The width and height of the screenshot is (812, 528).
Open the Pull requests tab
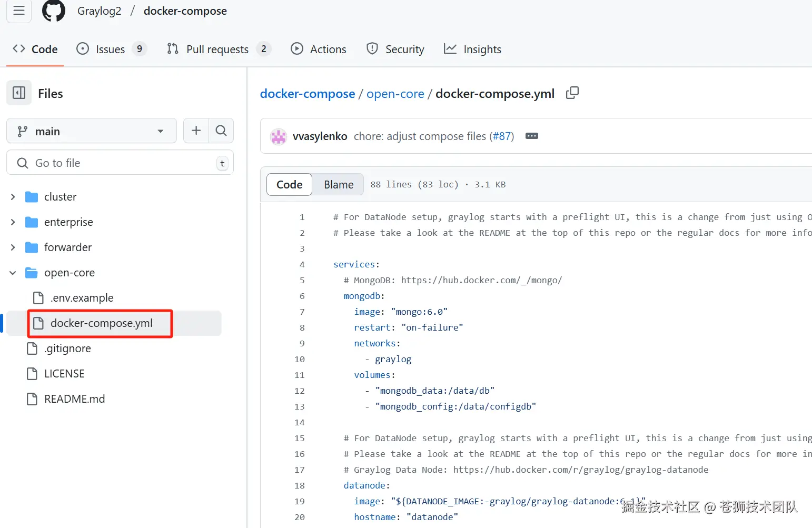point(218,49)
